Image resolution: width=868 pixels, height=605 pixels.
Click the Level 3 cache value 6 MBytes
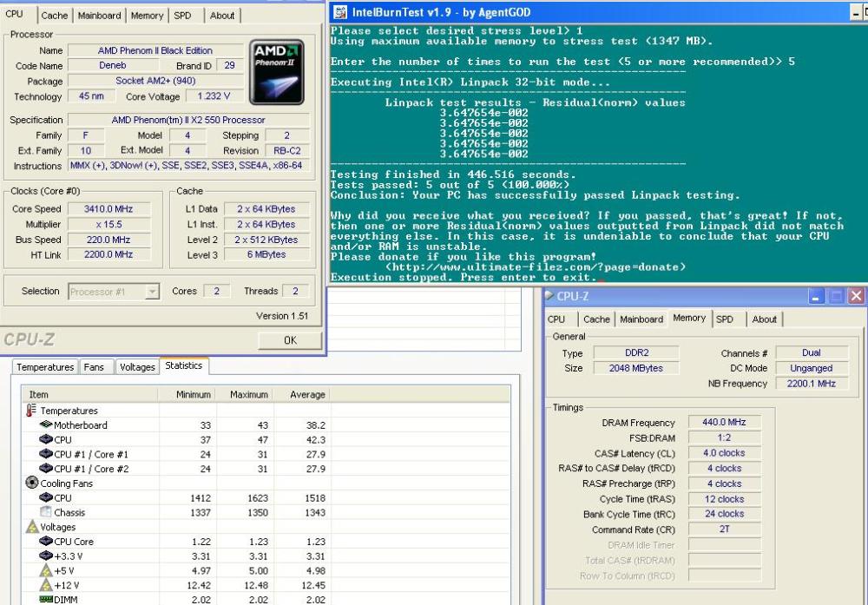pyautogui.click(x=266, y=254)
